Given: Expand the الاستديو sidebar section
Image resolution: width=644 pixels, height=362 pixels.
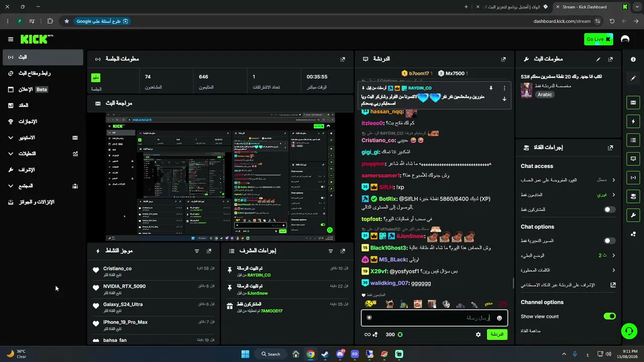Looking at the screenshot, I should [x=43, y=138].
